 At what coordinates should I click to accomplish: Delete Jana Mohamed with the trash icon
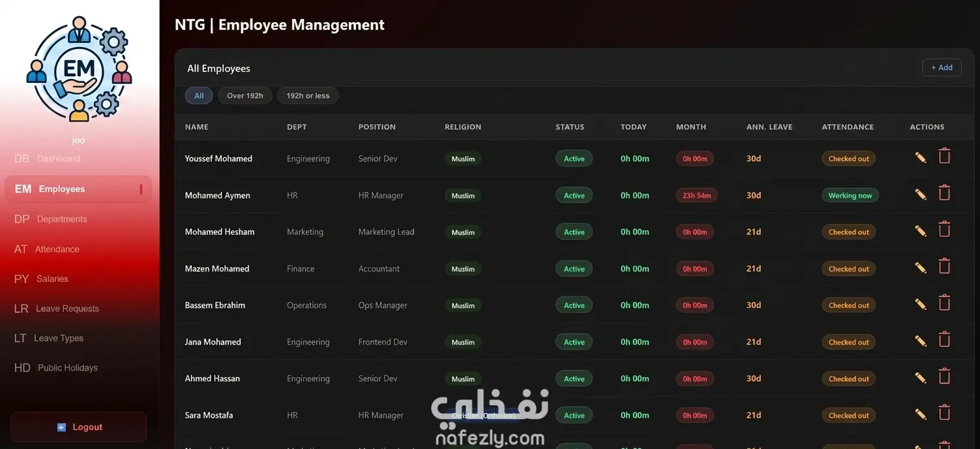(944, 339)
